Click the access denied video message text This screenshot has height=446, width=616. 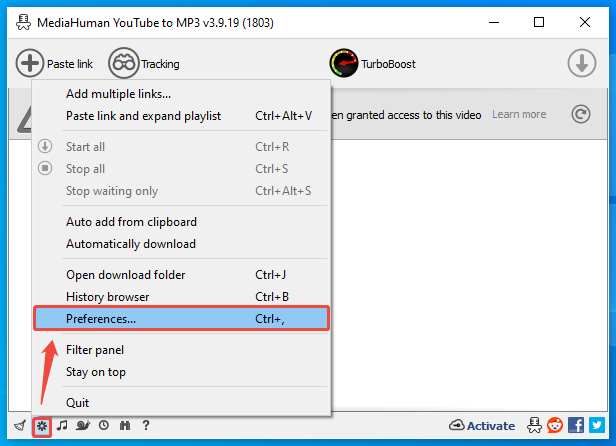pos(406,115)
